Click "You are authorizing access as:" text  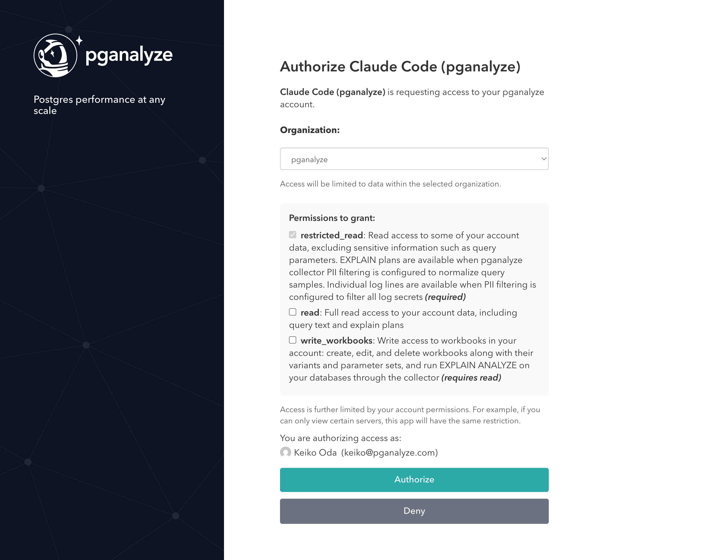pos(340,438)
